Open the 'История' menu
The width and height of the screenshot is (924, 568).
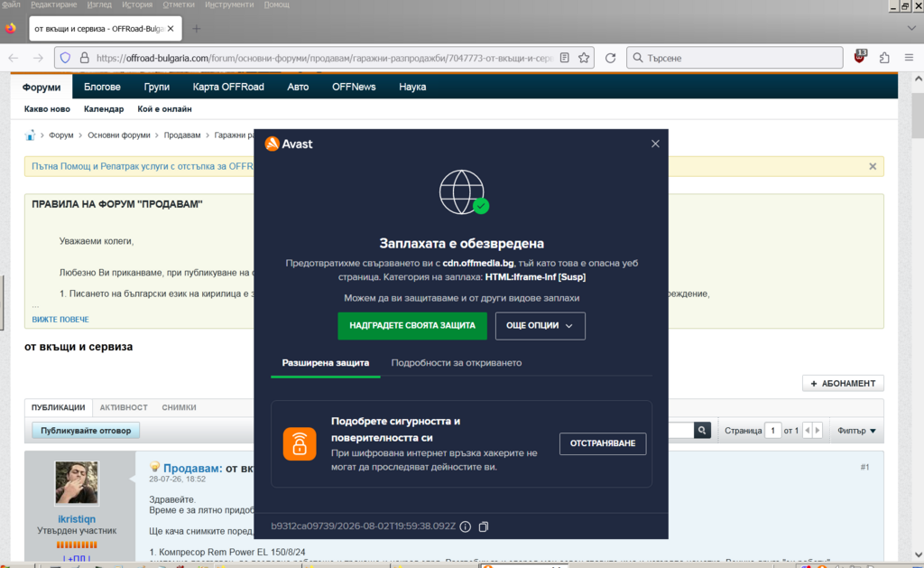click(x=137, y=5)
